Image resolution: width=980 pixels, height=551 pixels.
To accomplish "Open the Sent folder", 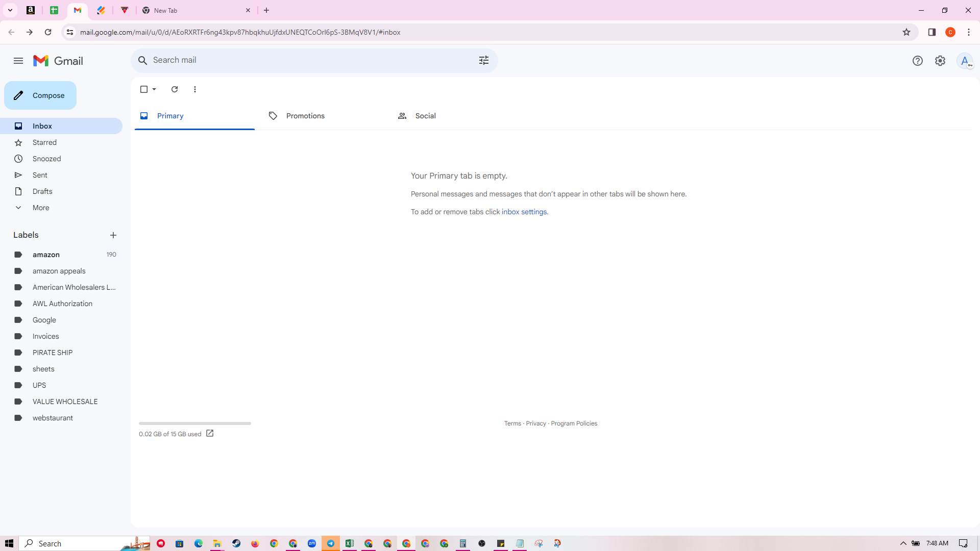I will [61, 175].
